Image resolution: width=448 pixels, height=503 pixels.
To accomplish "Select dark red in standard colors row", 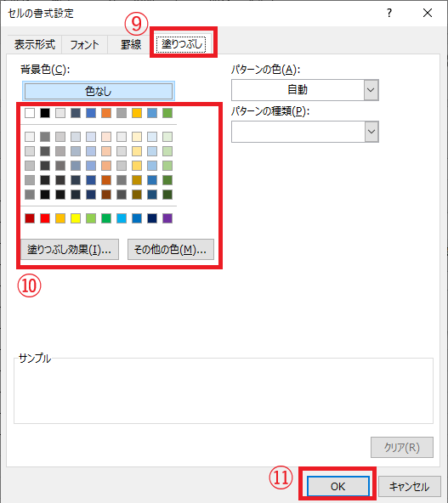I will 30,218.
